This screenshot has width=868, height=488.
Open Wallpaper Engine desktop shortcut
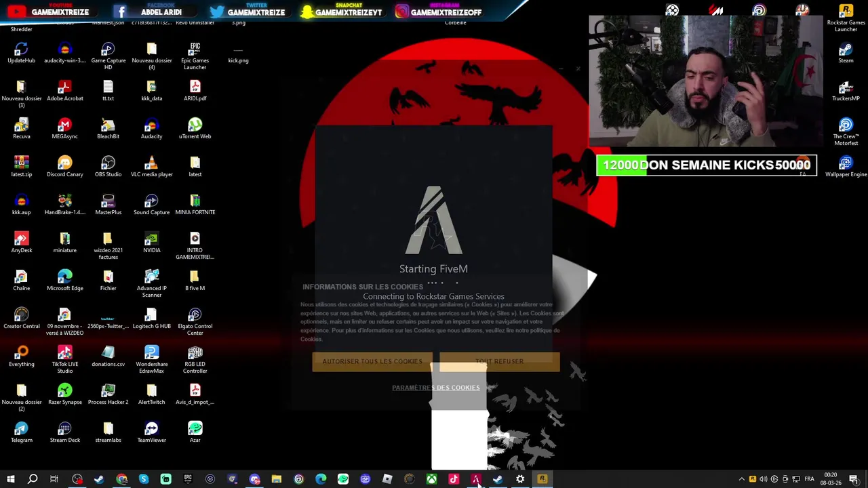pyautogui.click(x=846, y=167)
